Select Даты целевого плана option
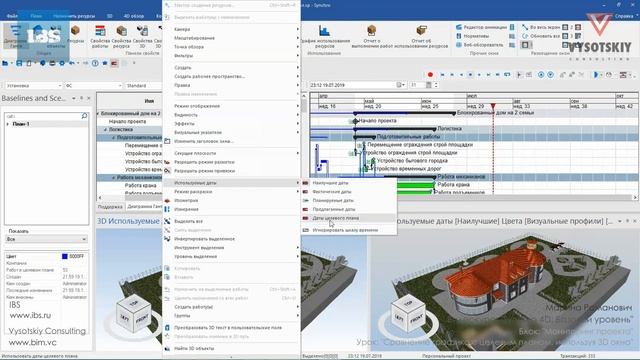640x360 pixels. click(x=336, y=218)
